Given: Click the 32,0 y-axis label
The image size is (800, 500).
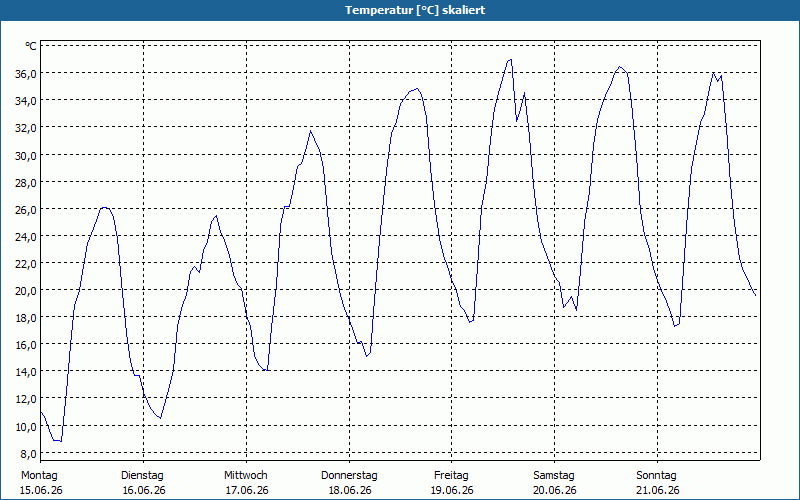Looking at the screenshot, I should click(x=26, y=128).
